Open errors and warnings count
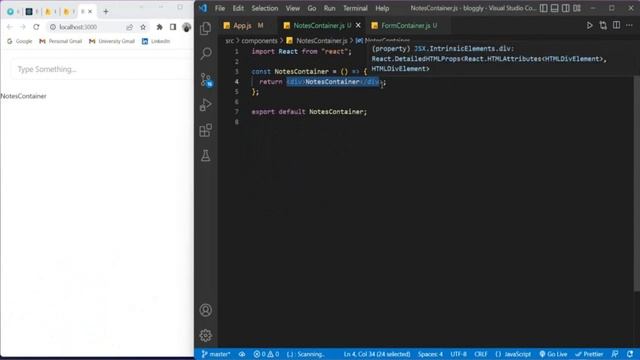640x360 pixels. pos(266,354)
